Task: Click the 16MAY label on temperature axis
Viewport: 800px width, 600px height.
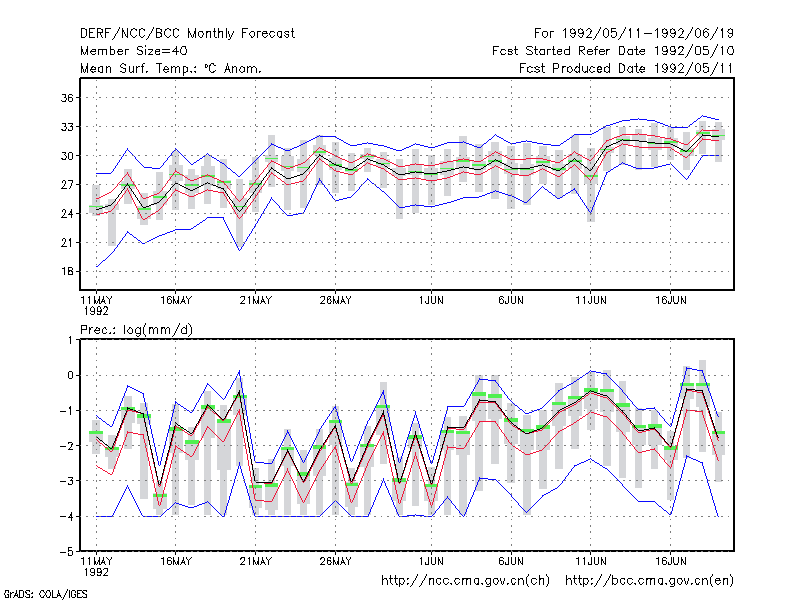Action: (x=176, y=300)
